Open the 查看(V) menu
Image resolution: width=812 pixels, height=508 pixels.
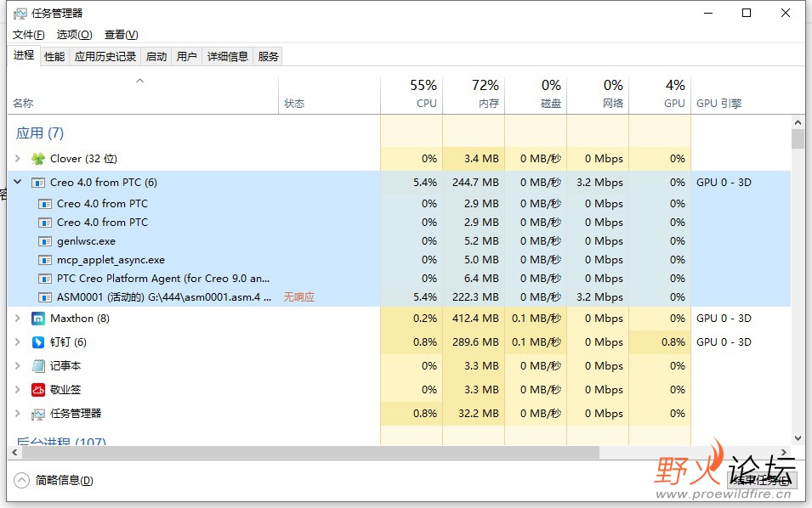122,35
